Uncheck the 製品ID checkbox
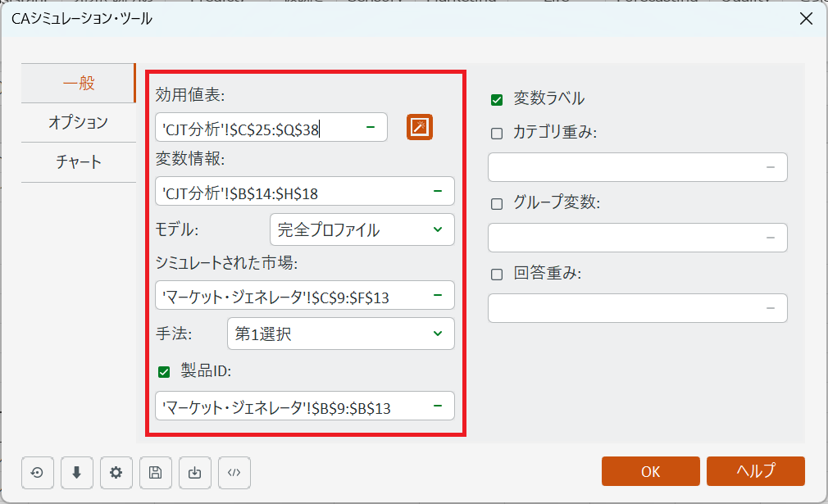The width and height of the screenshot is (828, 504). pyautogui.click(x=164, y=372)
